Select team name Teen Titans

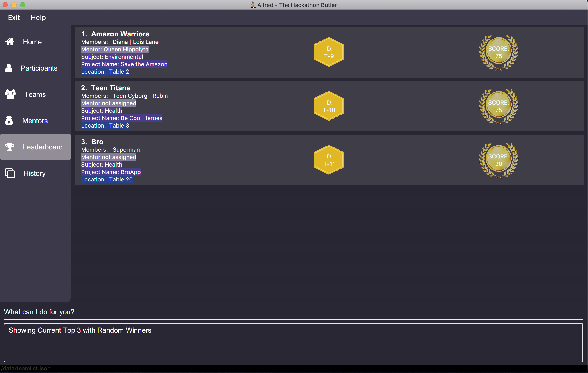pos(110,88)
